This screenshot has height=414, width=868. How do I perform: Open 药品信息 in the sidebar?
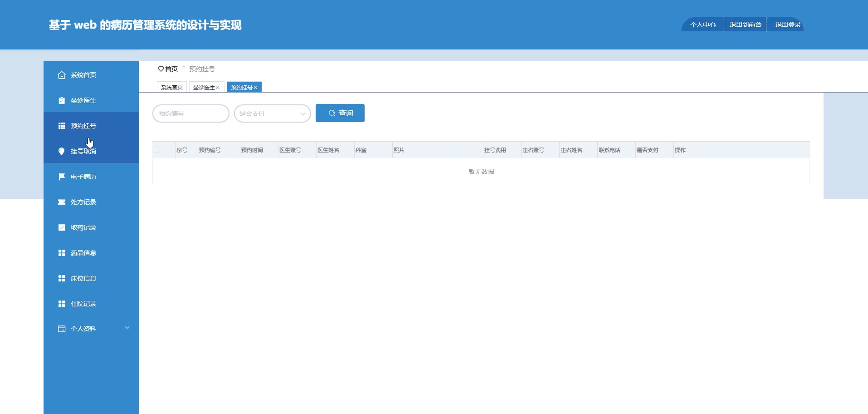91,253
